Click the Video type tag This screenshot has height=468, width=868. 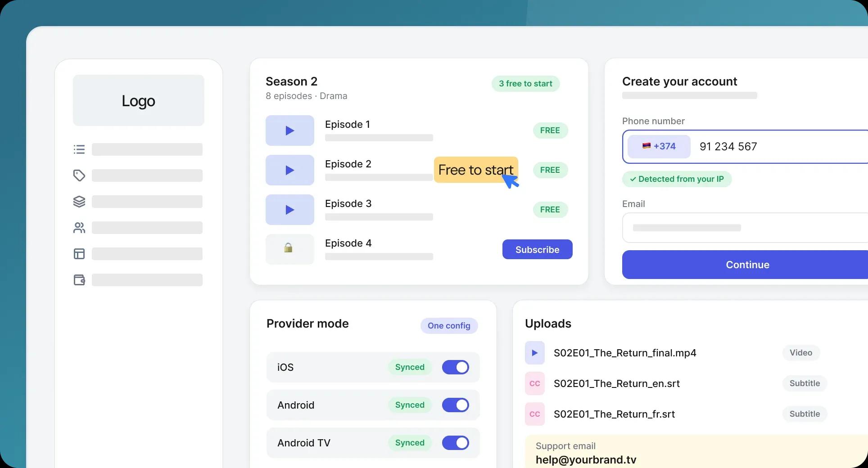click(801, 353)
